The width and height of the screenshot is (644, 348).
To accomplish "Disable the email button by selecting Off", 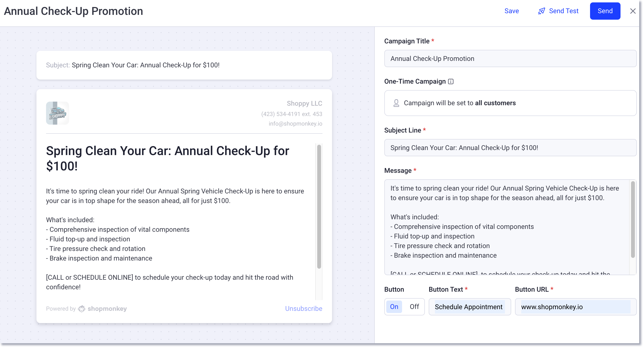I will click(x=414, y=307).
